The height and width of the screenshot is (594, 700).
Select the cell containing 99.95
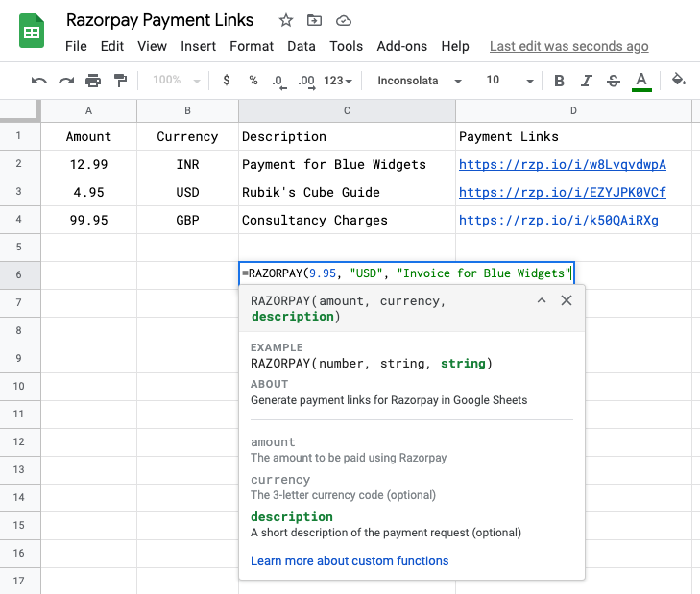pos(89,220)
